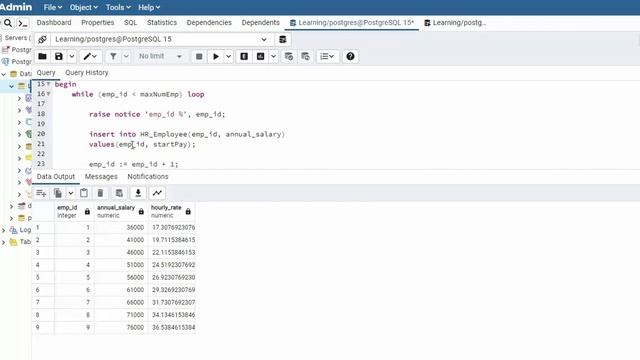The height and width of the screenshot is (360, 640).
Task: Open new query tool for this connection
Action: [282, 40]
